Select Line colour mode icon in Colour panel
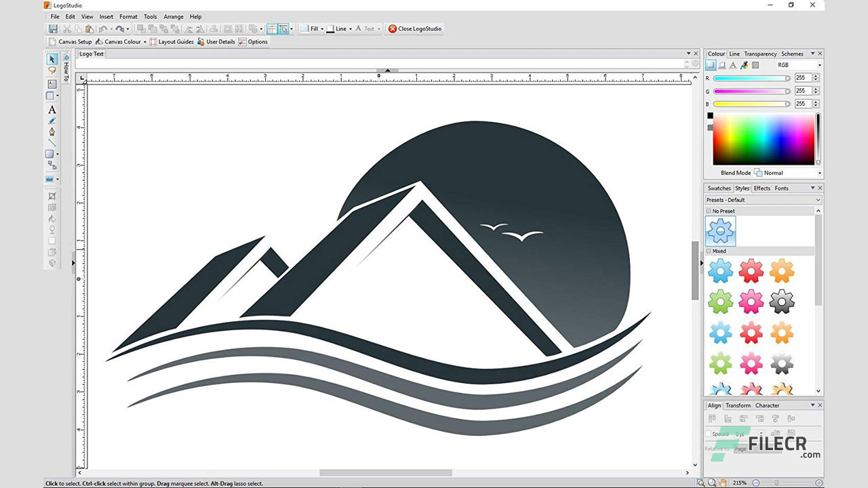This screenshot has height=488, width=868. point(722,65)
